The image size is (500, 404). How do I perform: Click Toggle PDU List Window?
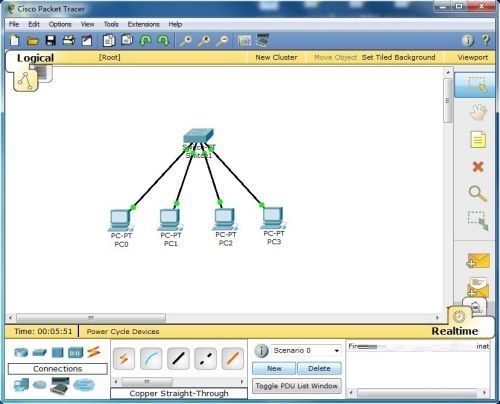pyautogui.click(x=297, y=386)
